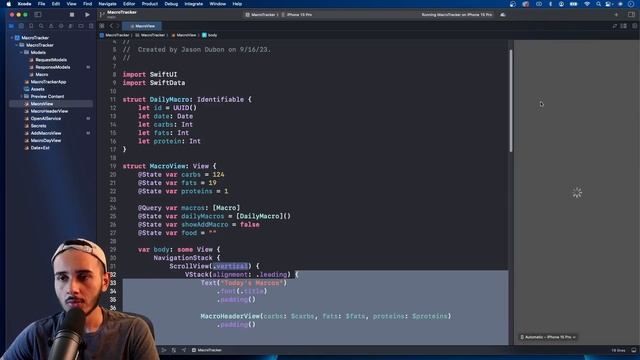Open RequestModels file in navigator
Viewport: 640px width, 360px height.
coord(51,60)
